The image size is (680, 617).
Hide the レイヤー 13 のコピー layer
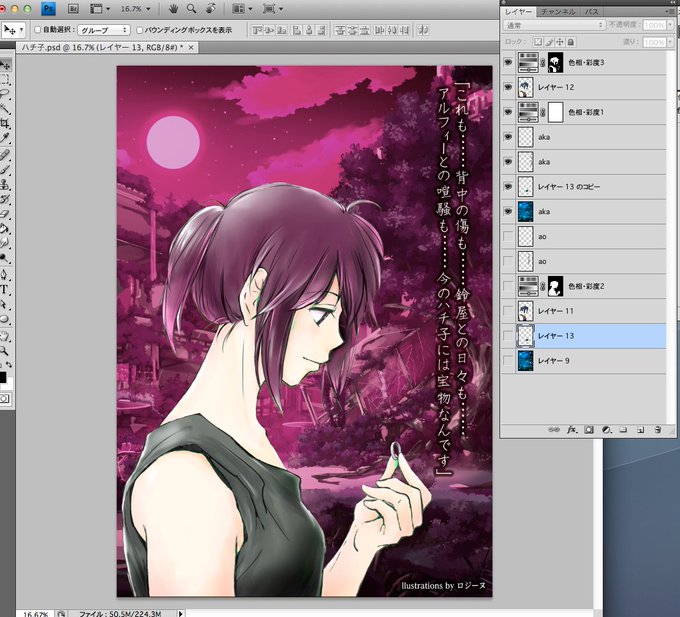tap(508, 186)
